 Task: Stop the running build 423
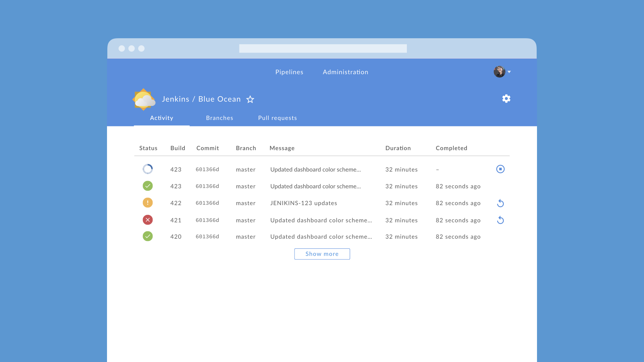[500, 169]
